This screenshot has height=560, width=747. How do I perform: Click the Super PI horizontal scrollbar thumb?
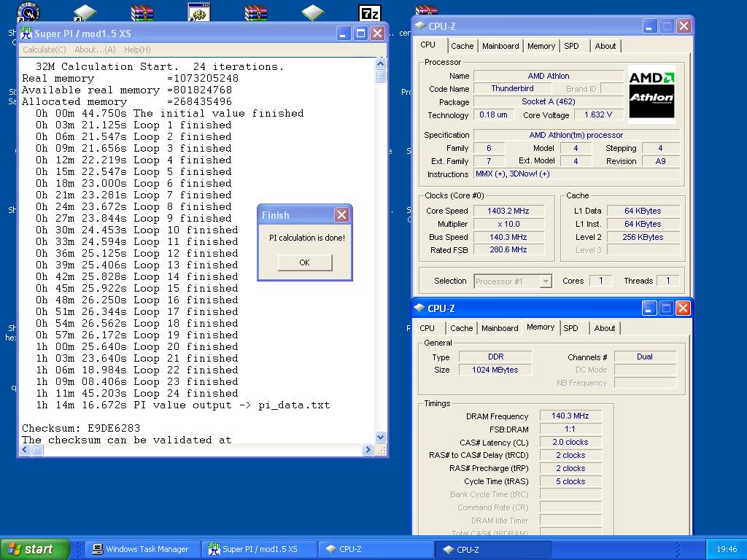(37, 449)
